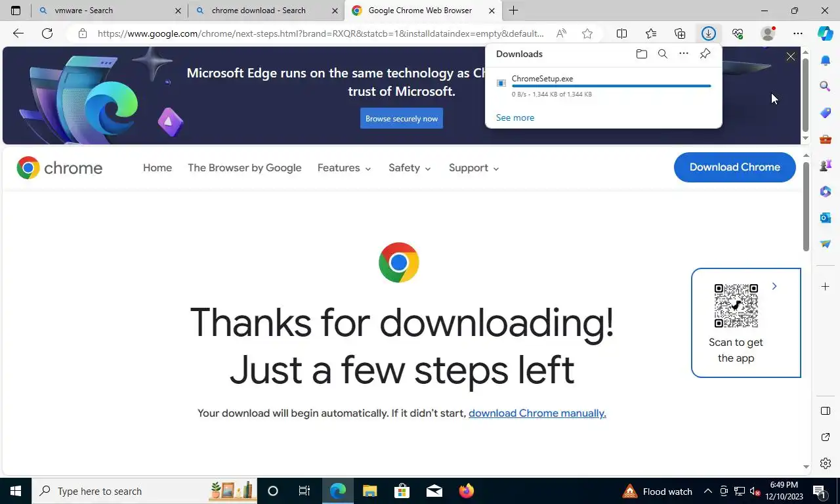Open sidebar Microsoft 365 icon
Viewport: 840px width, 504px height.
point(826,191)
